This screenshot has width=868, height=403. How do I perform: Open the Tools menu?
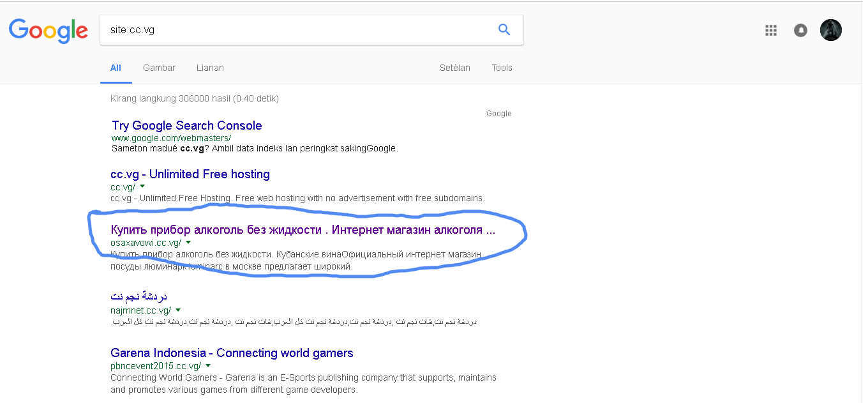pos(502,68)
